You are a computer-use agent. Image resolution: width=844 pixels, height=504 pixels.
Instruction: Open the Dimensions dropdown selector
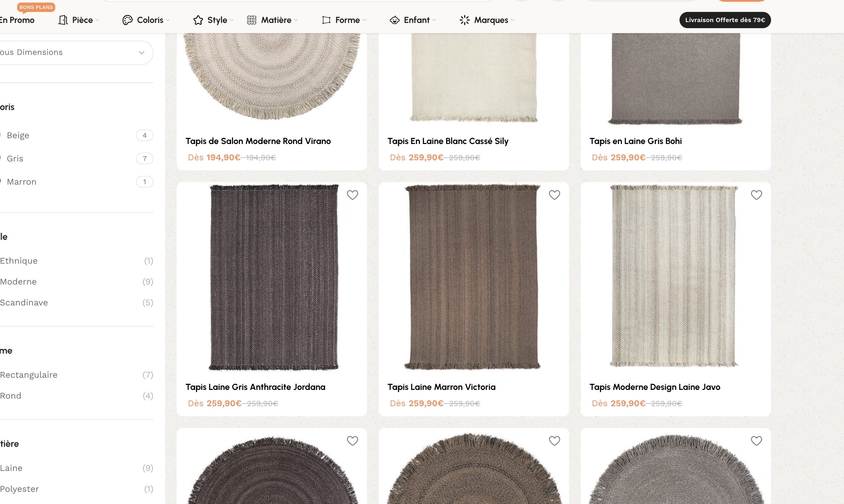[75, 53]
